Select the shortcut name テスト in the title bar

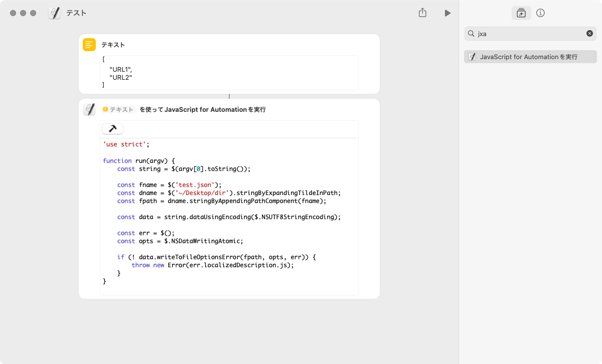coord(76,13)
